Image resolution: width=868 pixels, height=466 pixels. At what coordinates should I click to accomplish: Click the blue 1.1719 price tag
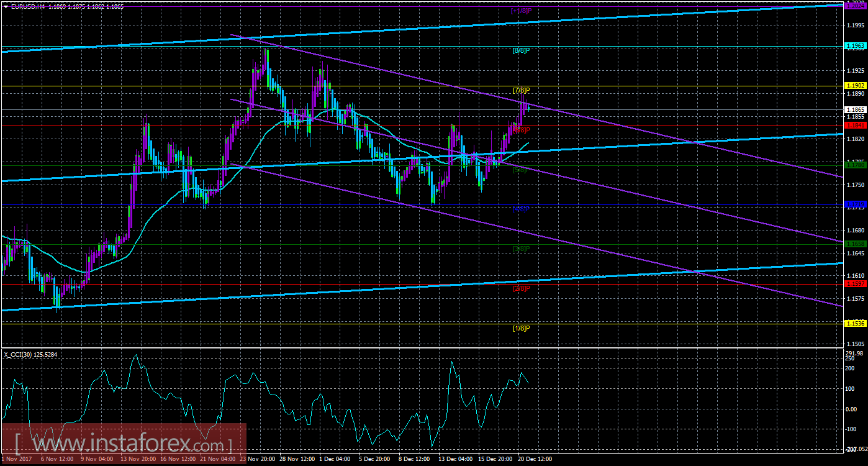pos(856,204)
